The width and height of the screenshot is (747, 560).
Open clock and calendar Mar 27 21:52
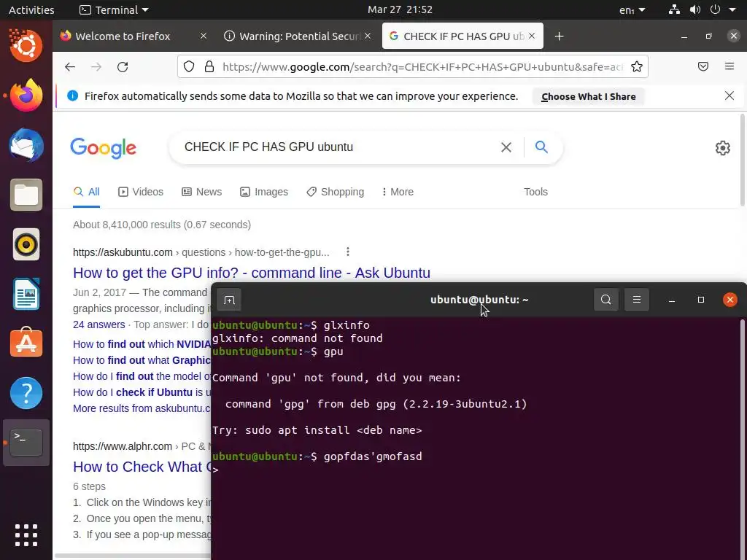pyautogui.click(x=400, y=9)
